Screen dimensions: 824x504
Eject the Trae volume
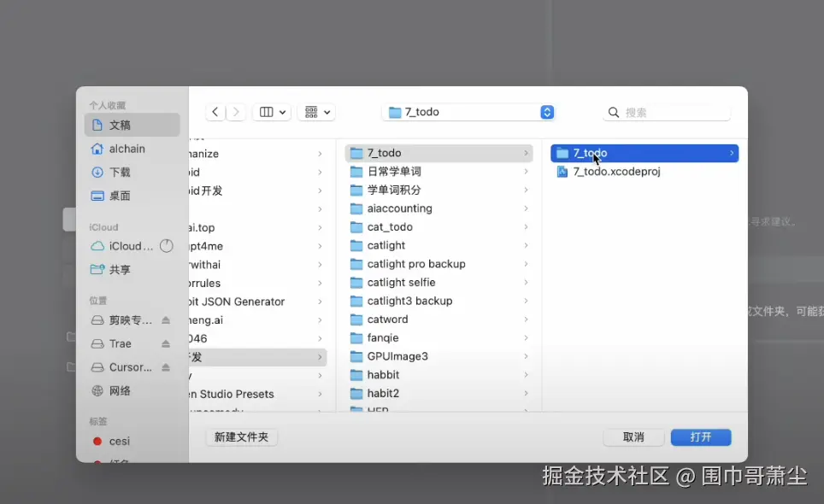(x=166, y=343)
